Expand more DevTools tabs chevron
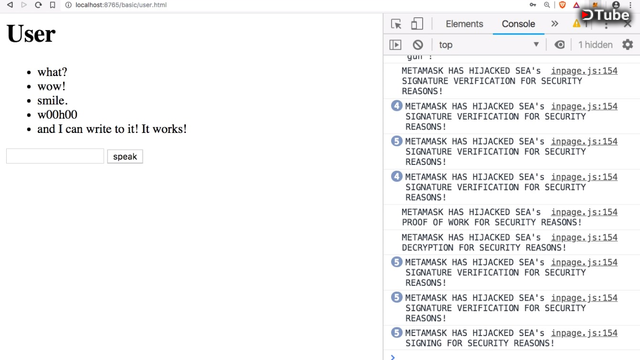This screenshot has height=360, width=640. [x=554, y=24]
